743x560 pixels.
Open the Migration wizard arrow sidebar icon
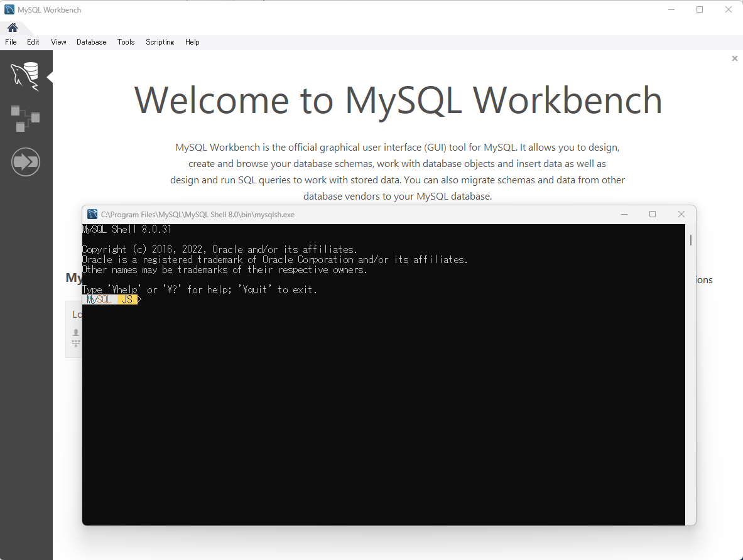[26, 162]
